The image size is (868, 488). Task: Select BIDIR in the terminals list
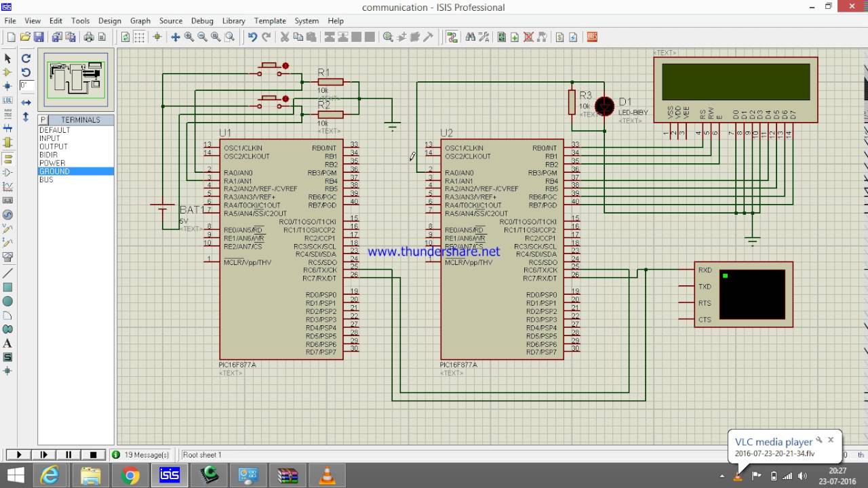[49, 155]
